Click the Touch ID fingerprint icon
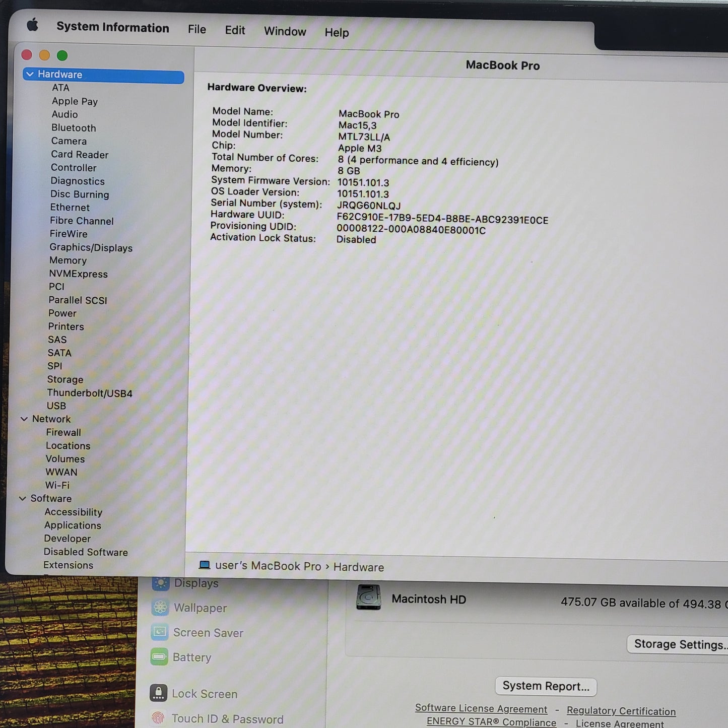 click(158, 718)
